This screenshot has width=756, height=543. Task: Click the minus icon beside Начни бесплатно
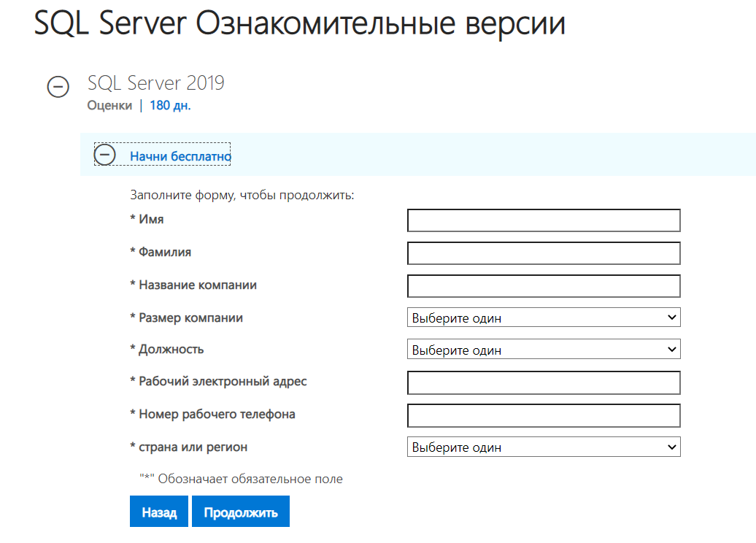click(x=106, y=155)
